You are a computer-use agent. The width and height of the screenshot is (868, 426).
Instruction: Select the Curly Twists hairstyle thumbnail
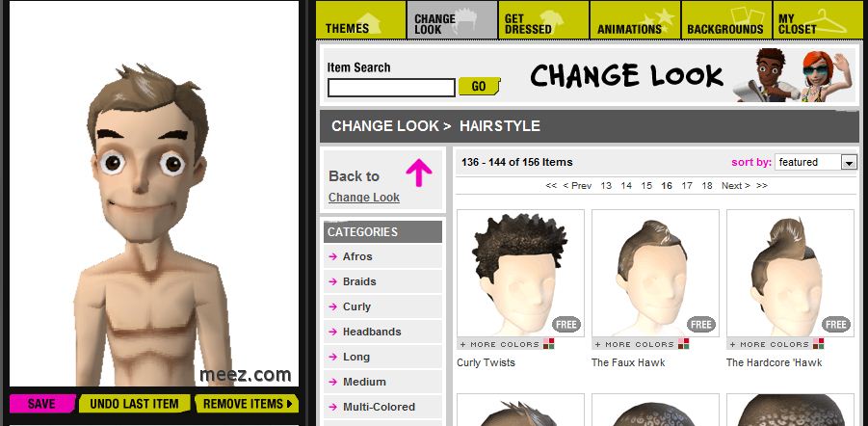pos(520,273)
